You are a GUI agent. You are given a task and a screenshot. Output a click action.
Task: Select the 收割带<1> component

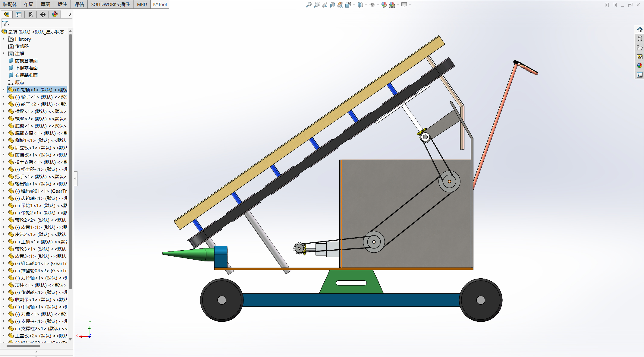38,299
